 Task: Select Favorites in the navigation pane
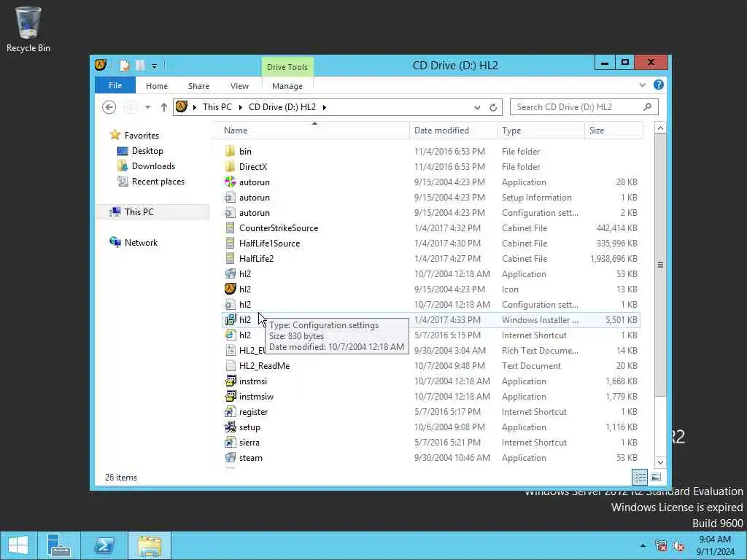click(x=142, y=136)
